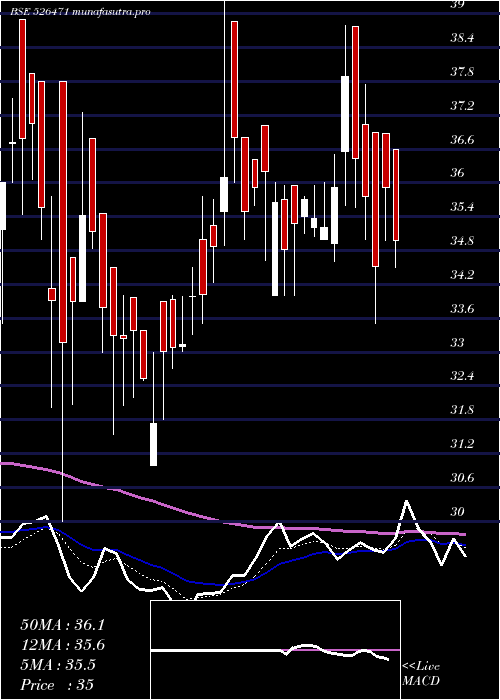Click the 32.4 price axis label
Screen dimensions: 500x700
[462, 376]
